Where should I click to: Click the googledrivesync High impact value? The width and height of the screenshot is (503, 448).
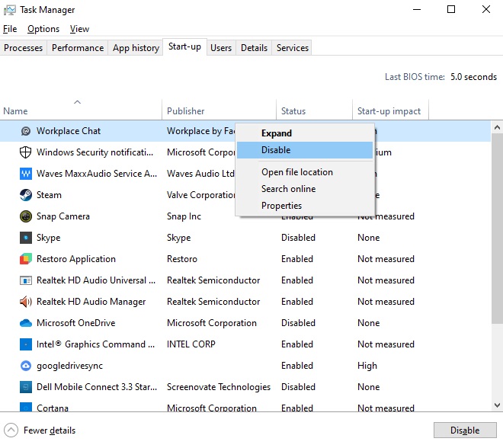tap(367, 366)
